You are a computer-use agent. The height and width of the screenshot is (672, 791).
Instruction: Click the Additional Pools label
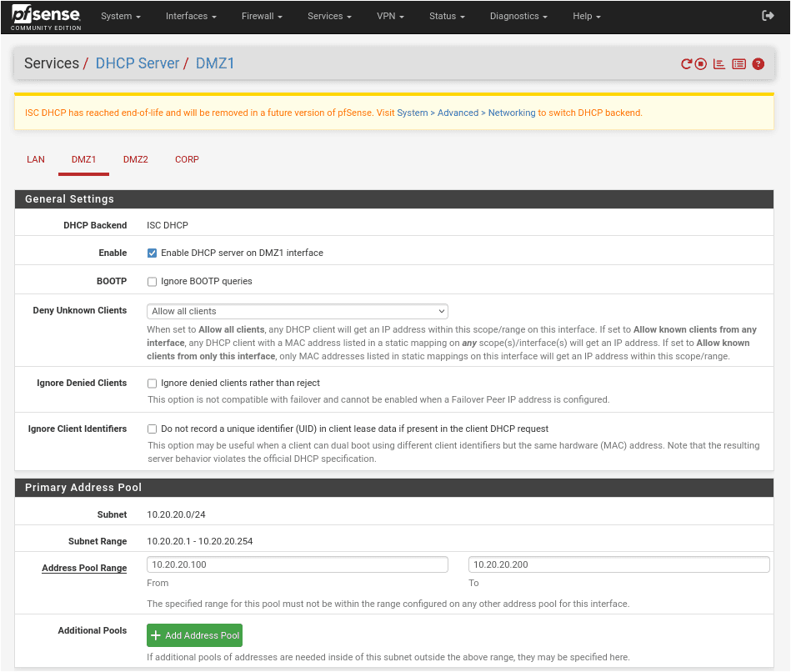93,630
